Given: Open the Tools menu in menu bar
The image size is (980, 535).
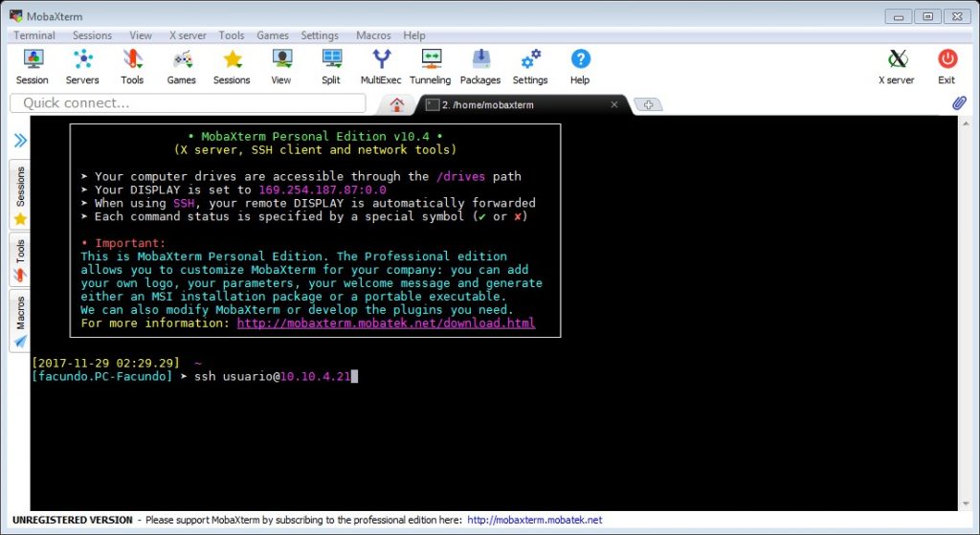Looking at the screenshot, I should tap(232, 35).
